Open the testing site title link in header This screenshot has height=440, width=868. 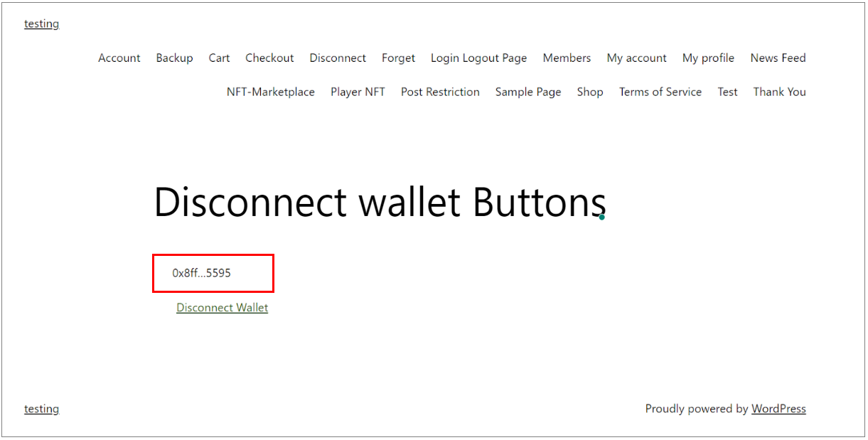coord(41,24)
